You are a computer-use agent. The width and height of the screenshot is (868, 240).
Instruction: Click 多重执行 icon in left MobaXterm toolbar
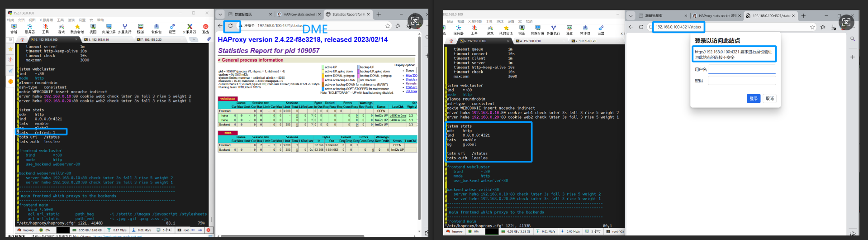(125, 29)
